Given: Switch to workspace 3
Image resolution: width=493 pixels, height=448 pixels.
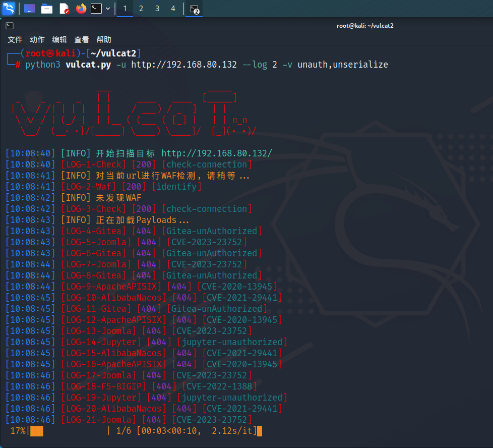Looking at the screenshot, I should pos(157,9).
